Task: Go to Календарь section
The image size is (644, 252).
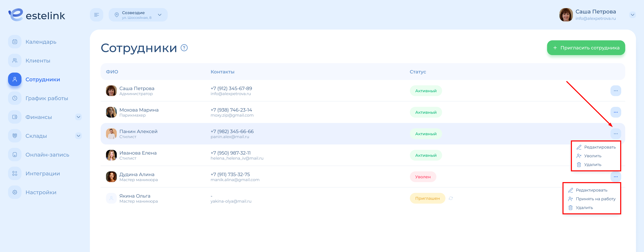Action: pyautogui.click(x=41, y=42)
